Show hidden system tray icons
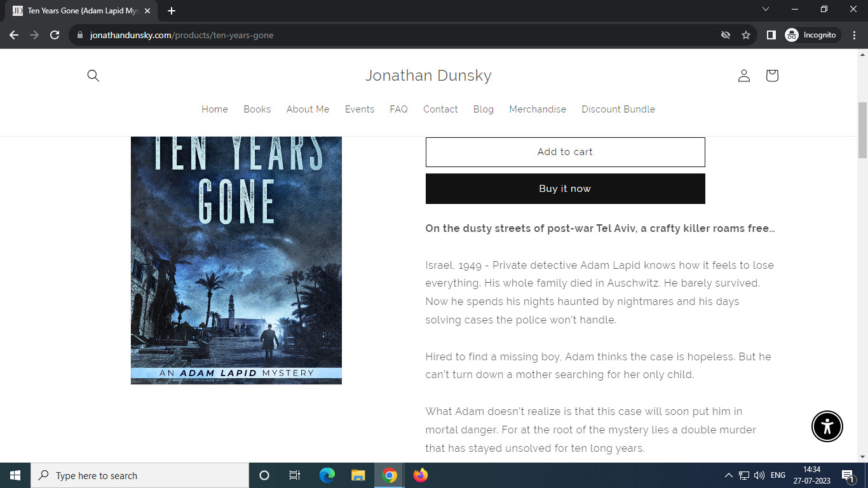868x488 pixels. click(728, 475)
